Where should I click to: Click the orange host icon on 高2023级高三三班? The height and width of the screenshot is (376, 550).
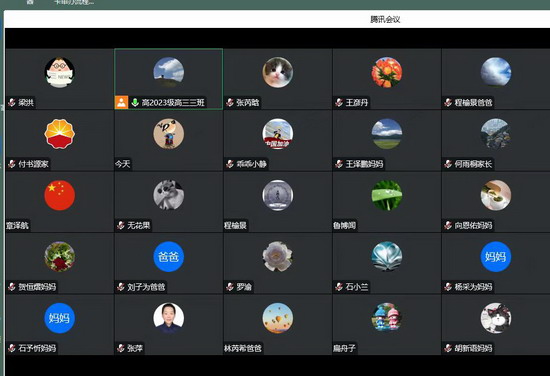(x=121, y=102)
